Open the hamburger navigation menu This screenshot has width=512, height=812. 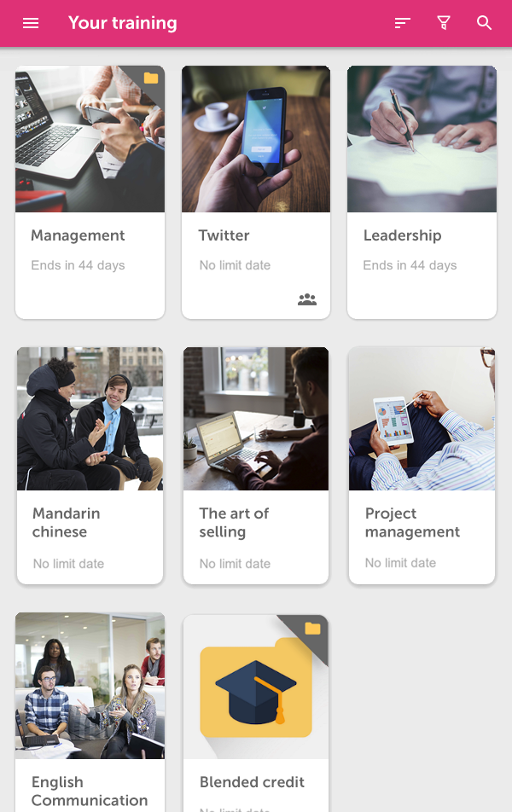[x=31, y=23]
